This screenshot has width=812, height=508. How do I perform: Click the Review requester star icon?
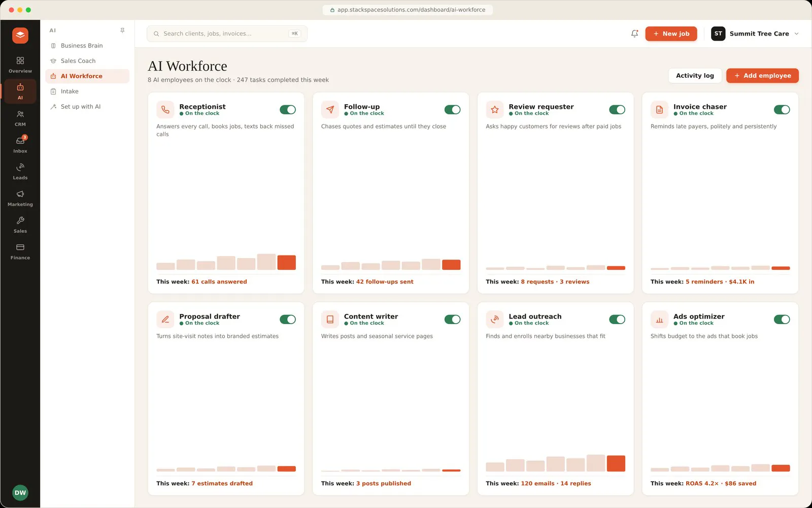[x=495, y=110]
